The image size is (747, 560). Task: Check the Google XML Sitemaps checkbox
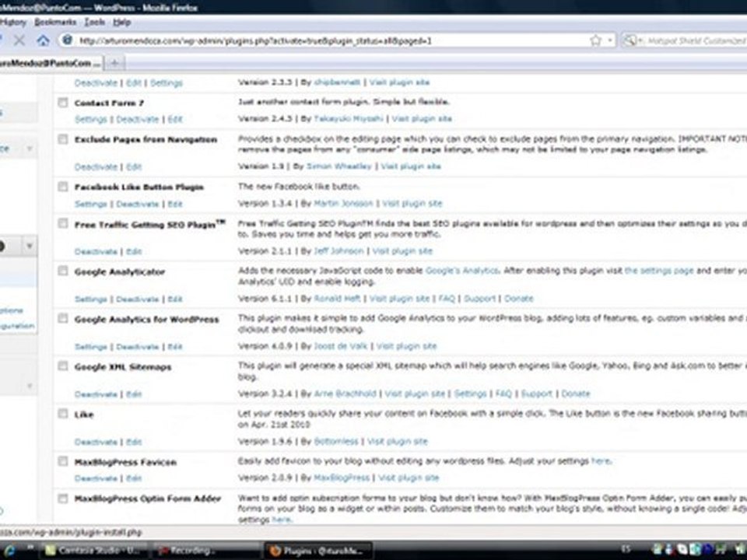click(63, 366)
